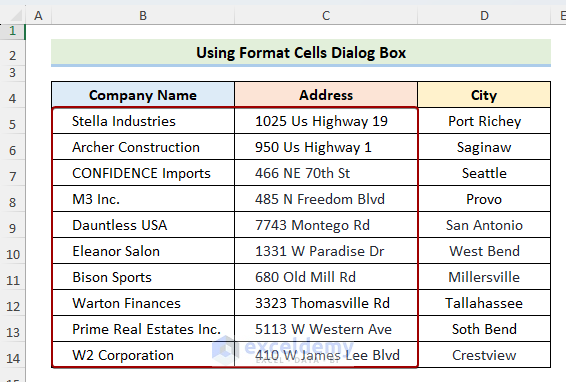Click the address 1025 Us Highway 19
This screenshot has height=382, width=566.
[326, 121]
